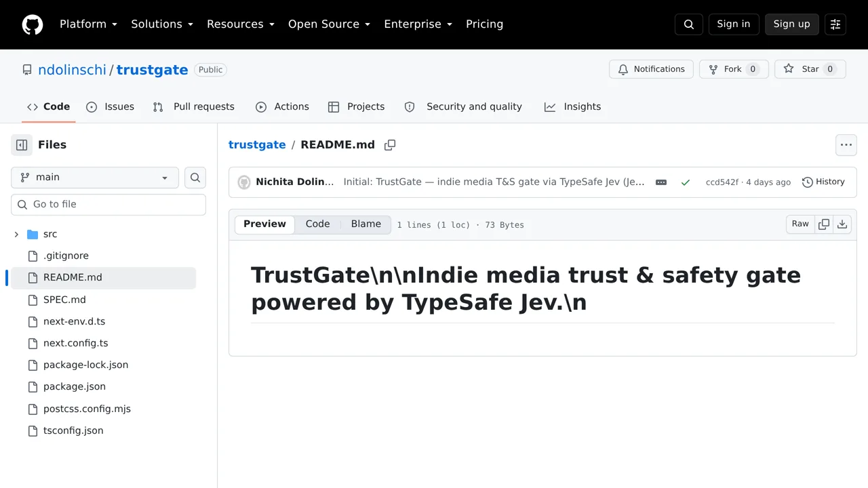Expand the Platform menu
The height and width of the screenshot is (488, 868).
[89, 24]
